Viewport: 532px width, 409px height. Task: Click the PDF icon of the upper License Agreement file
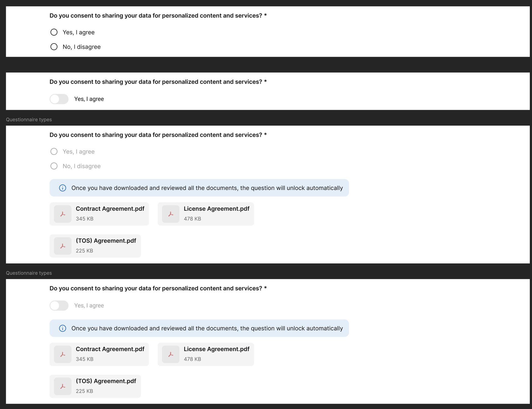coord(171,214)
